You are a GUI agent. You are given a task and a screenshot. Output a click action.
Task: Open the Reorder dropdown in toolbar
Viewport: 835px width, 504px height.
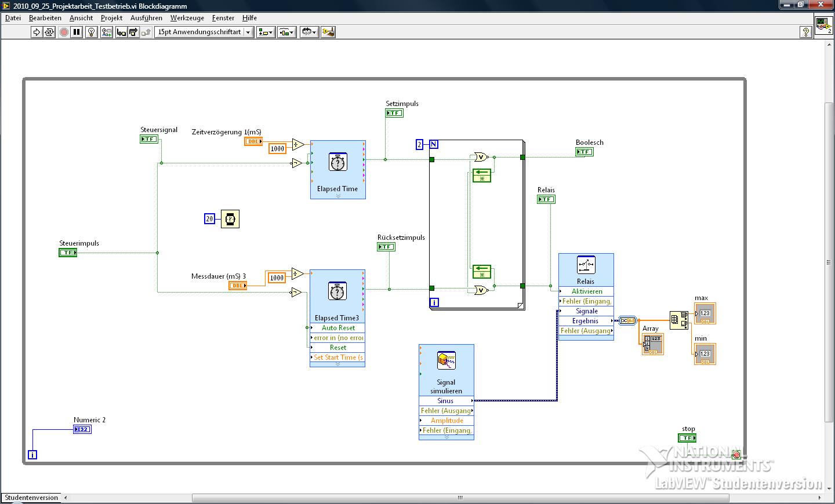pos(308,32)
